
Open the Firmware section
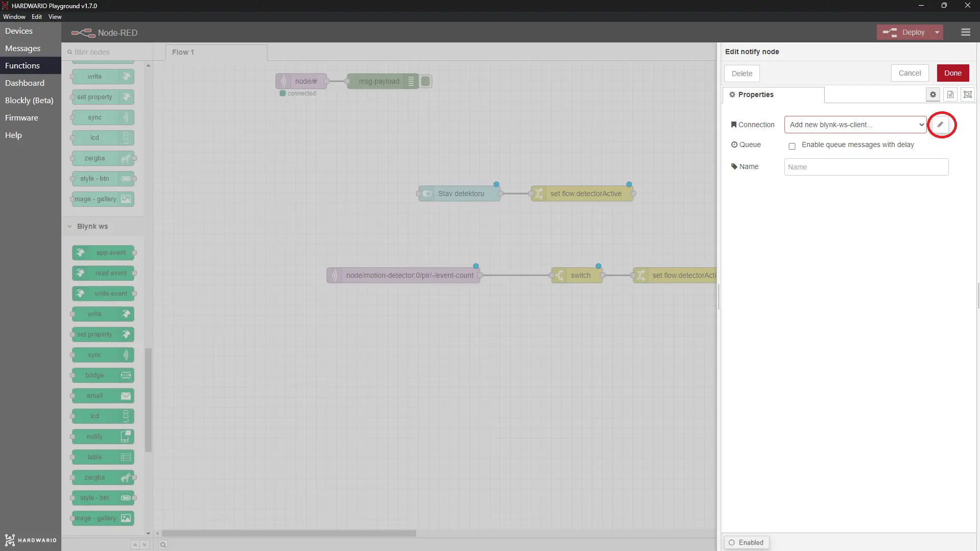tap(31, 118)
